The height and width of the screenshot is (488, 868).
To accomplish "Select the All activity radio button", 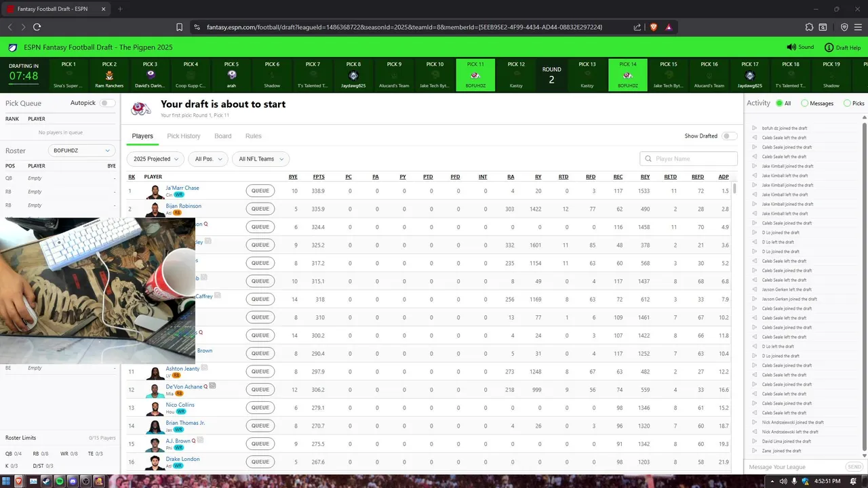I will click(778, 103).
